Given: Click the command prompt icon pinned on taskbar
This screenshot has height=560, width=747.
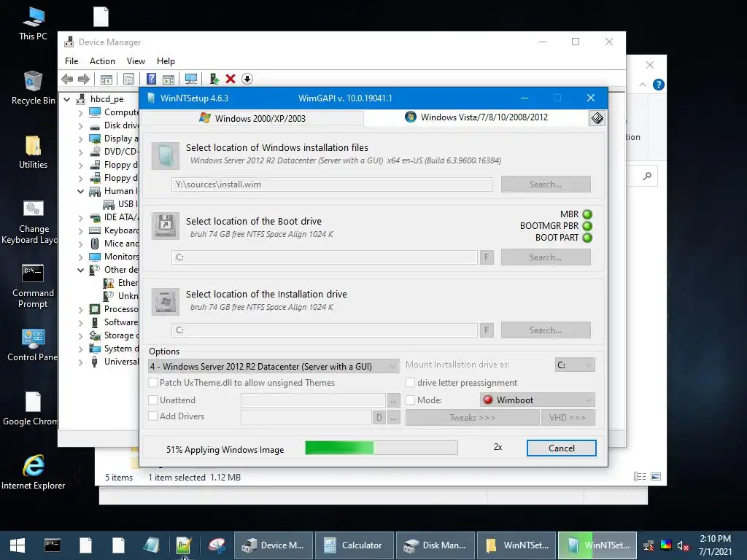Looking at the screenshot, I should pyautogui.click(x=53, y=545).
